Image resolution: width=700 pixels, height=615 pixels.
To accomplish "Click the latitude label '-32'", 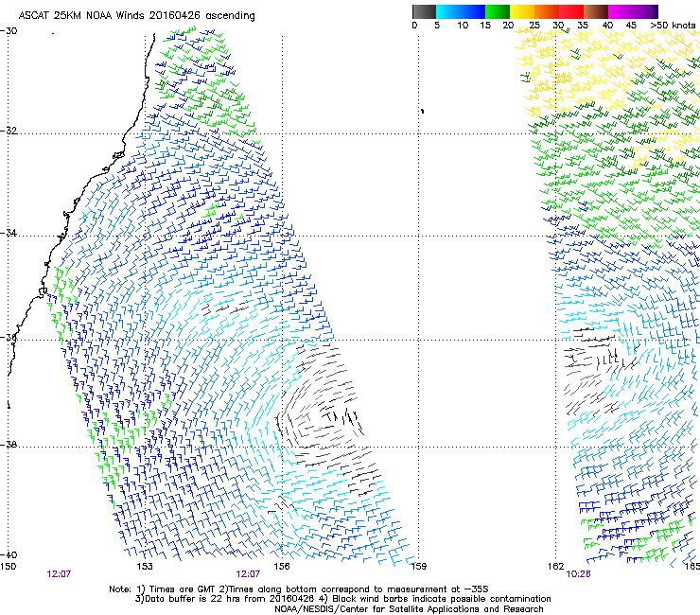I will point(9,131).
